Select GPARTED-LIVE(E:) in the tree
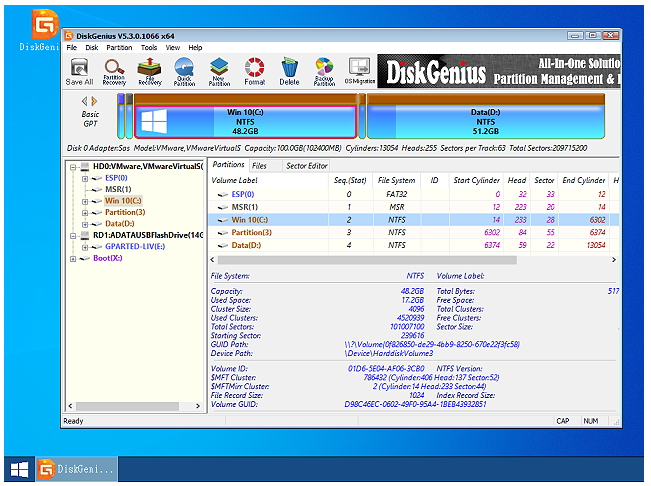Screen dimensions: 651x486 [135, 247]
